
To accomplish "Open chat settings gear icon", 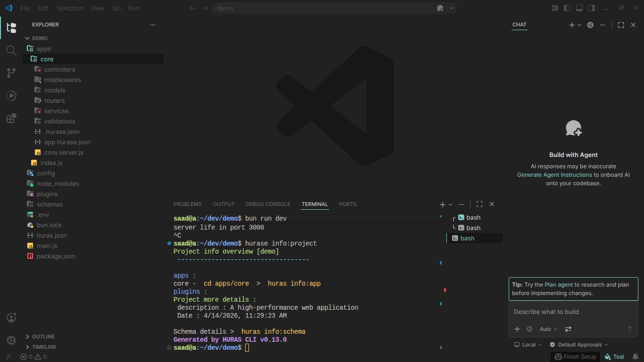I will (590, 25).
